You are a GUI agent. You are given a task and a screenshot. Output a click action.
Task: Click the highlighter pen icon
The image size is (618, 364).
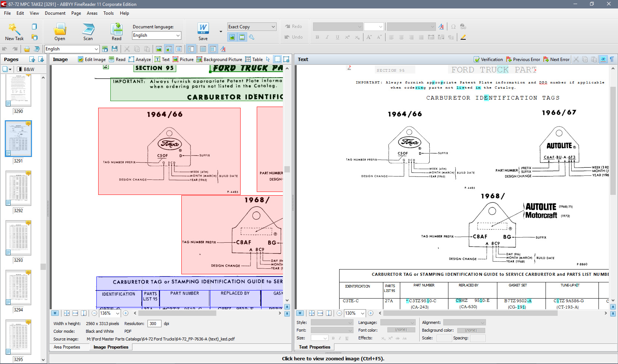[463, 37]
